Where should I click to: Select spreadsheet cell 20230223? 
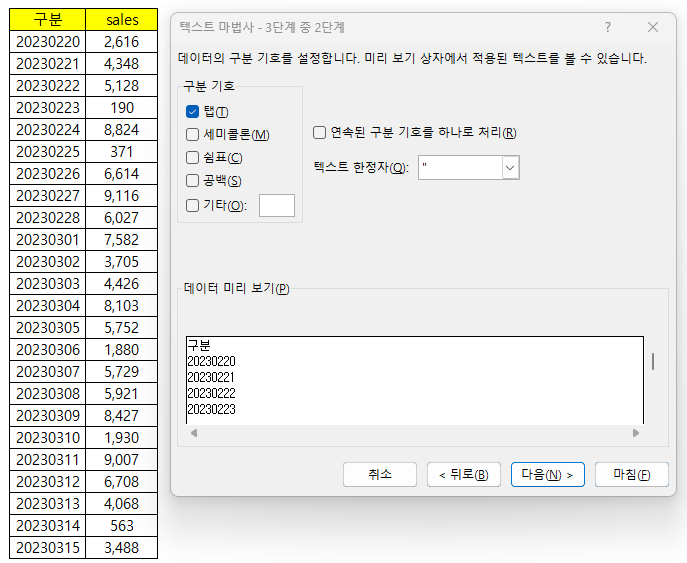coord(48,108)
